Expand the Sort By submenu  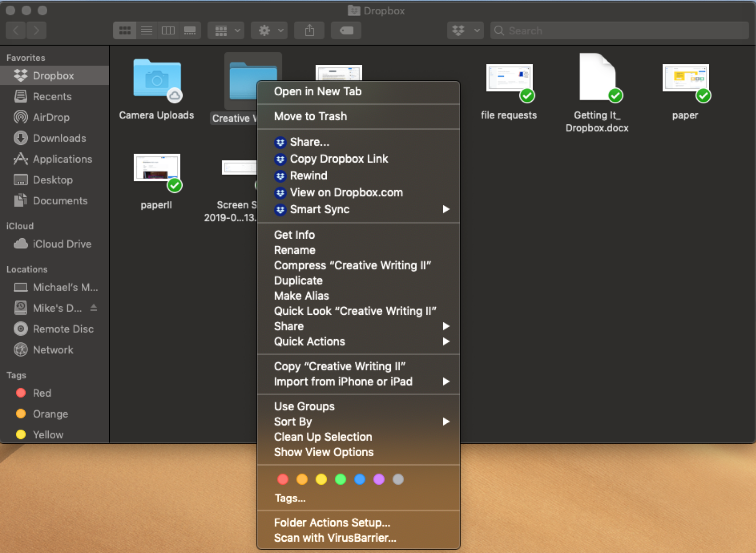(359, 422)
